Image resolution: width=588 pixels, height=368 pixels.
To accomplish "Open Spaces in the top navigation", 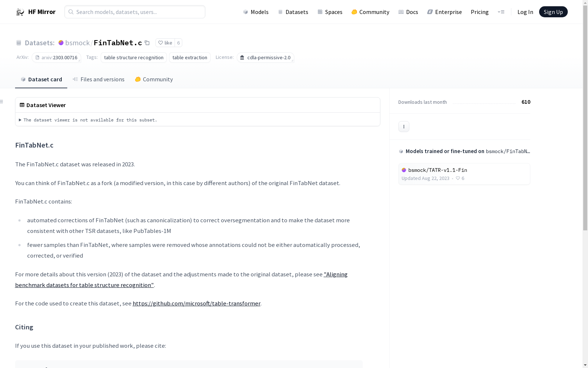I will point(330,12).
